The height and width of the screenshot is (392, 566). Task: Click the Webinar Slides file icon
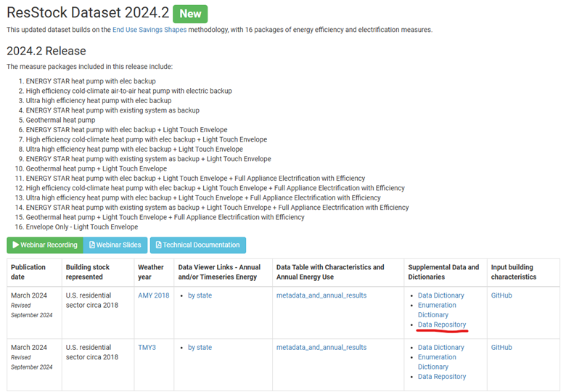click(x=91, y=245)
